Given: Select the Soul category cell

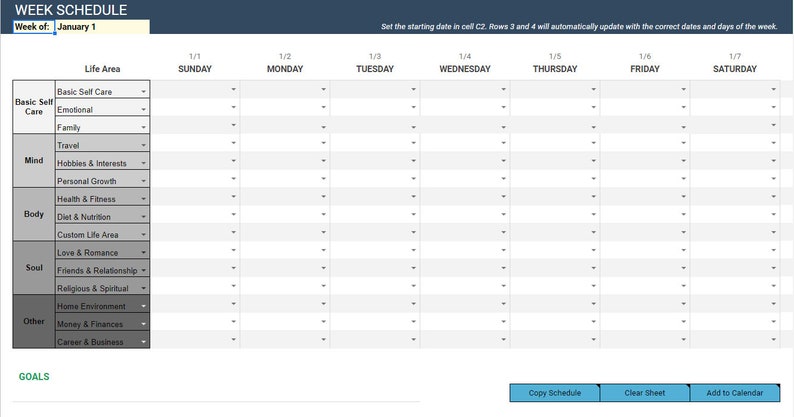Looking at the screenshot, I should [34, 268].
